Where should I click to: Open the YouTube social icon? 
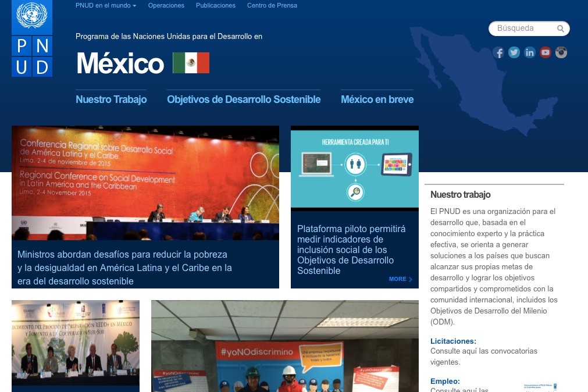point(546,53)
